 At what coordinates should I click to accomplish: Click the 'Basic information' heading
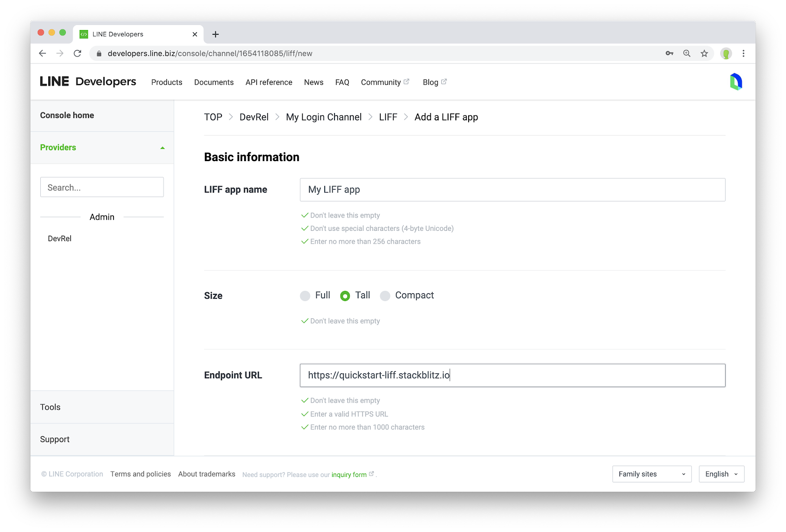pos(252,157)
